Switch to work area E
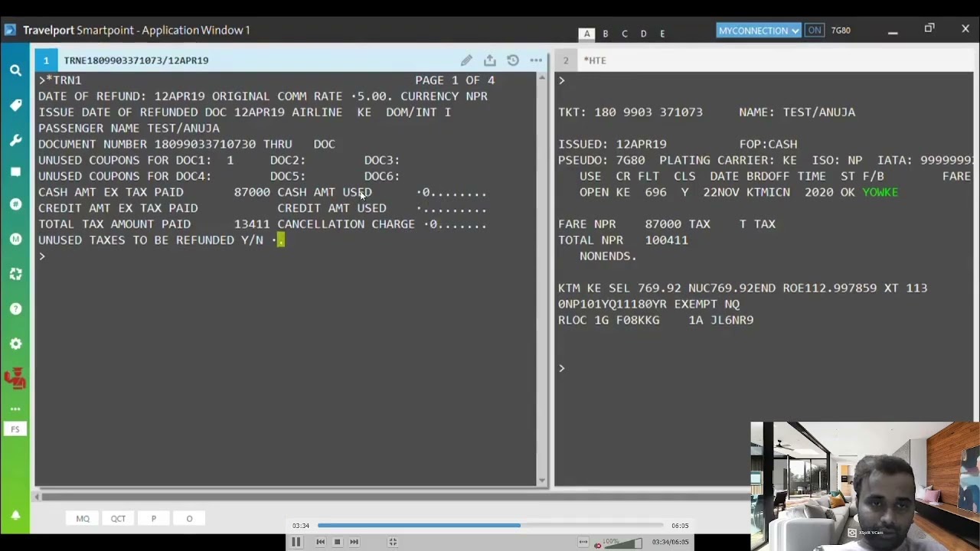 pos(662,34)
